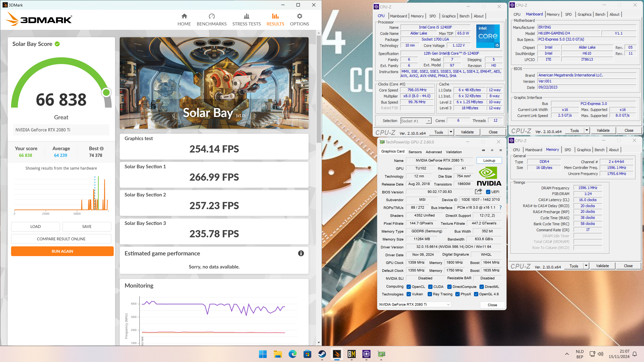Go to the 3DMark RESULTS section
The width and height of the screenshot is (644, 362).
[275, 20]
